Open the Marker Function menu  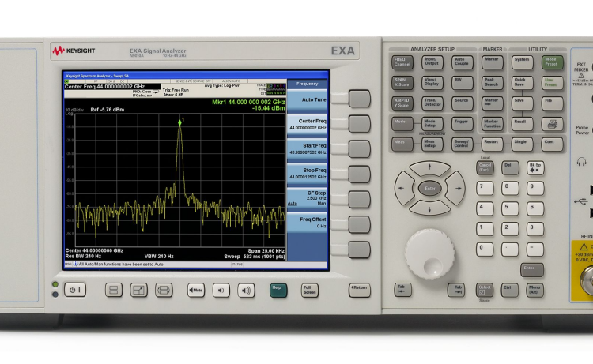492,123
